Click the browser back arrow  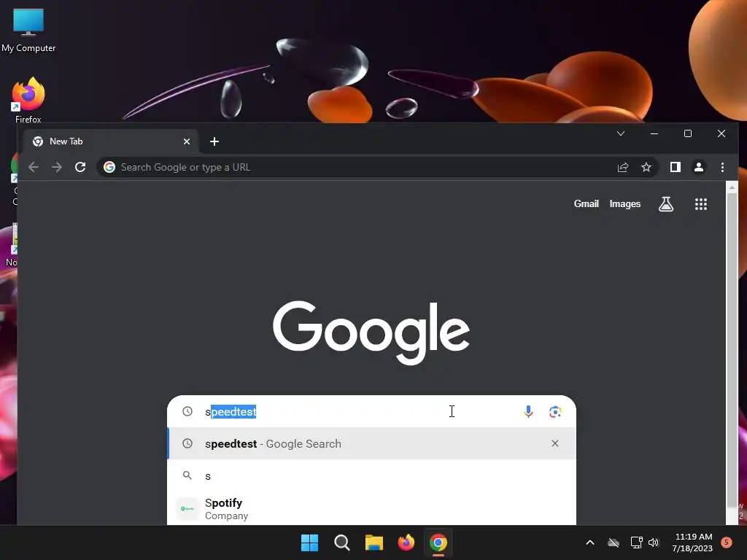pos(34,167)
